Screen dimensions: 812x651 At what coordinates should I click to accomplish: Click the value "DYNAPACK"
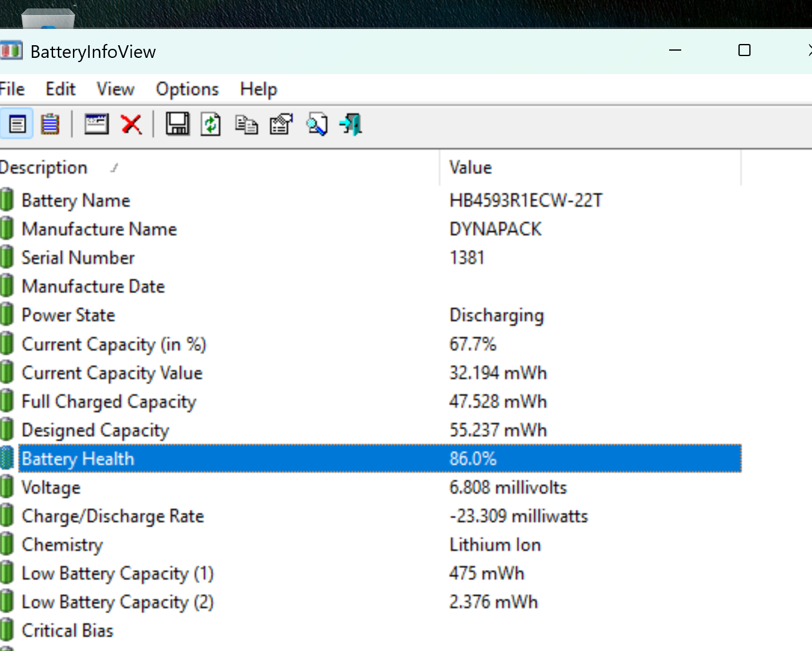[x=496, y=229]
